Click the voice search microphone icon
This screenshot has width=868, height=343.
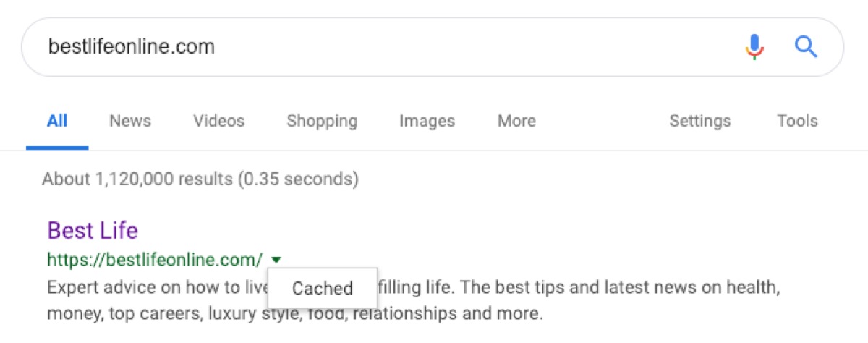(x=754, y=48)
